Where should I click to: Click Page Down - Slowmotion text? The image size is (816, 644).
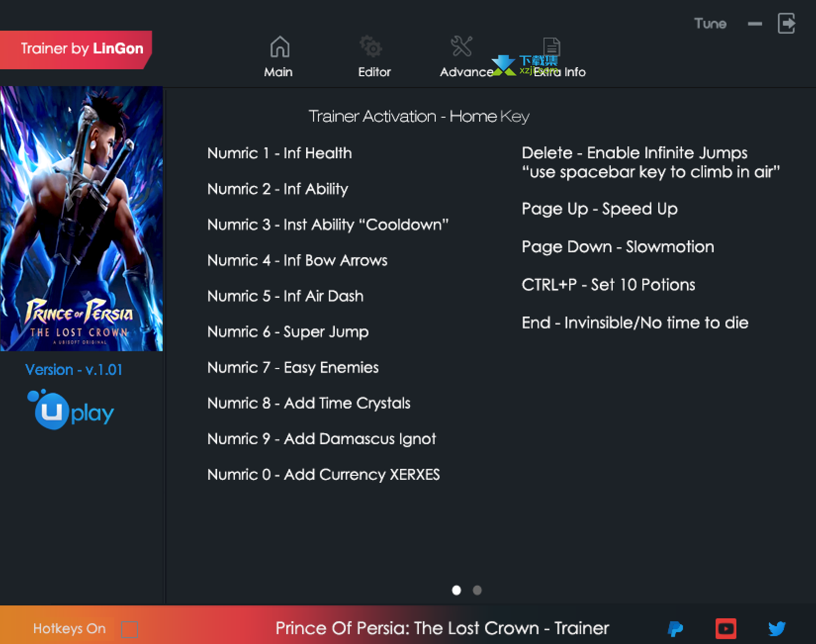point(618,247)
